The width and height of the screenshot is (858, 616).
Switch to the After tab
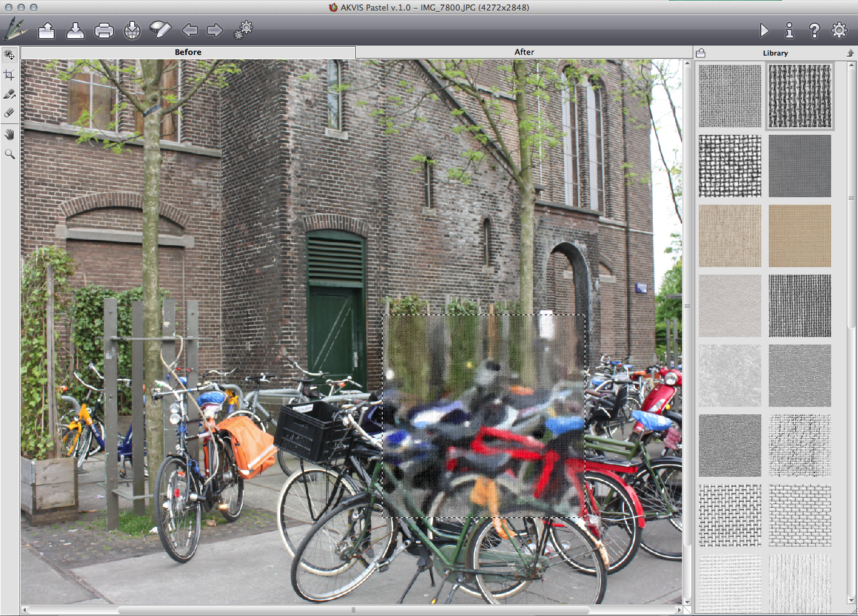click(524, 52)
